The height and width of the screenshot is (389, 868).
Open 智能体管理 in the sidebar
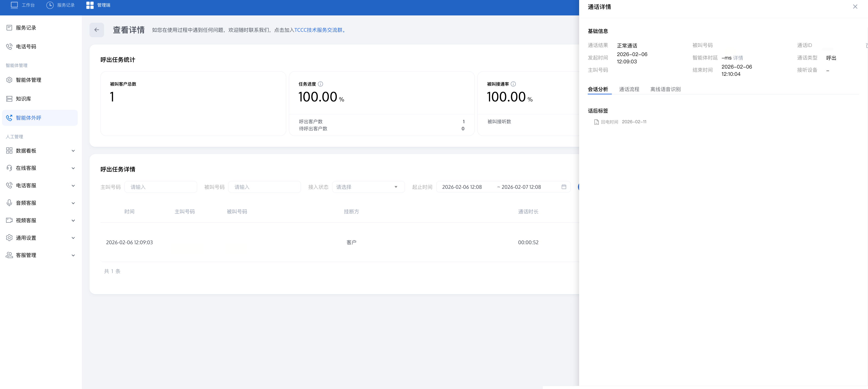[28, 80]
